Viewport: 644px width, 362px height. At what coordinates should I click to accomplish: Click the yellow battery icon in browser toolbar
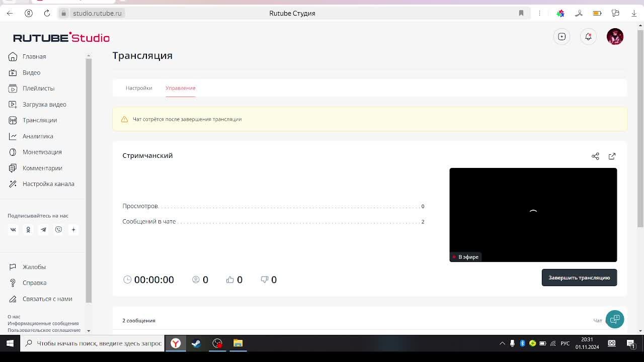click(x=597, y=13)
